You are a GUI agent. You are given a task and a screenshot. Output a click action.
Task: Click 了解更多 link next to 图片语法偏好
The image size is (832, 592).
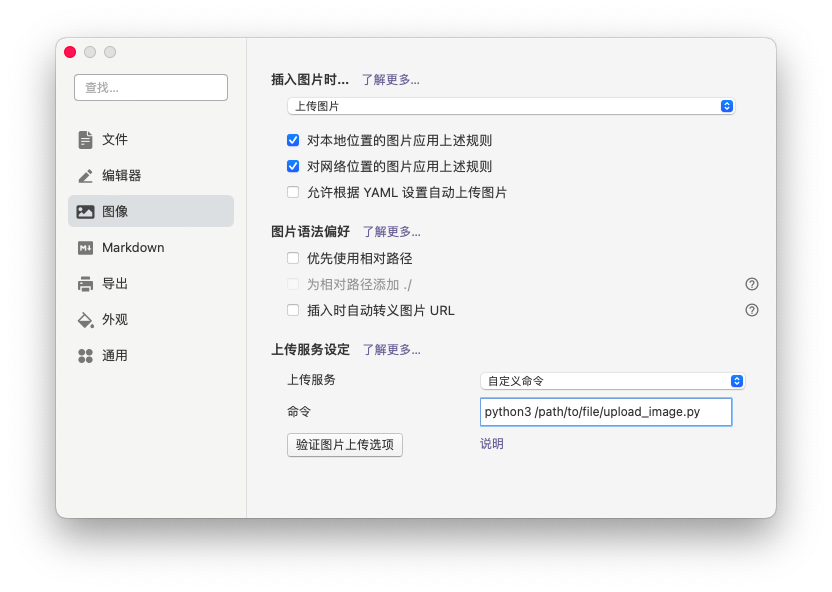coord(392,232)
